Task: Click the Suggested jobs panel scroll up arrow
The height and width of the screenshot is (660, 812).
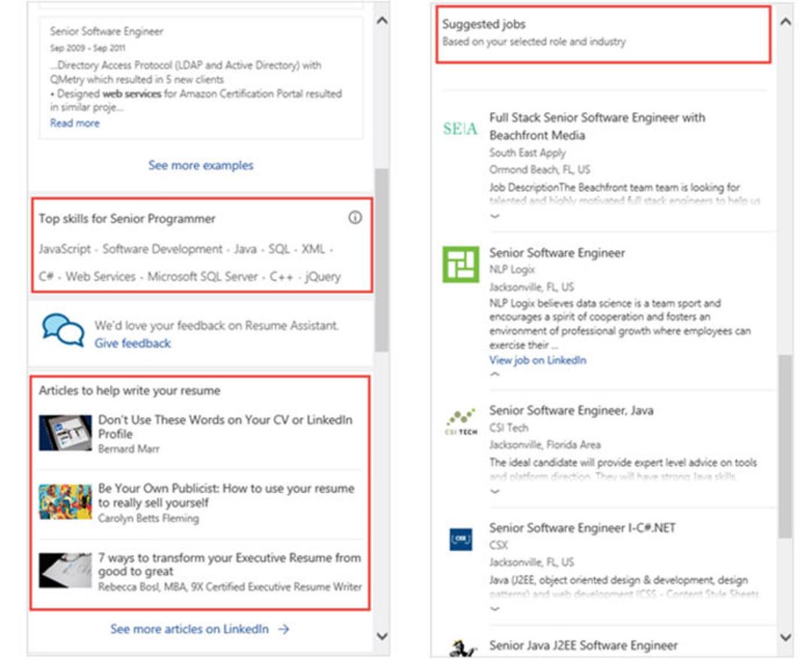Action: click(786, 22)
